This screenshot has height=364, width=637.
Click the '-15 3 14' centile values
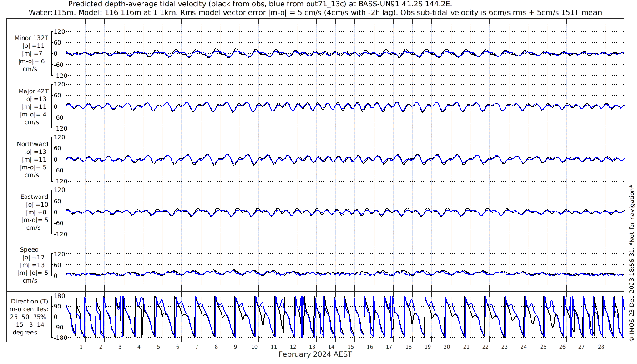29,325
